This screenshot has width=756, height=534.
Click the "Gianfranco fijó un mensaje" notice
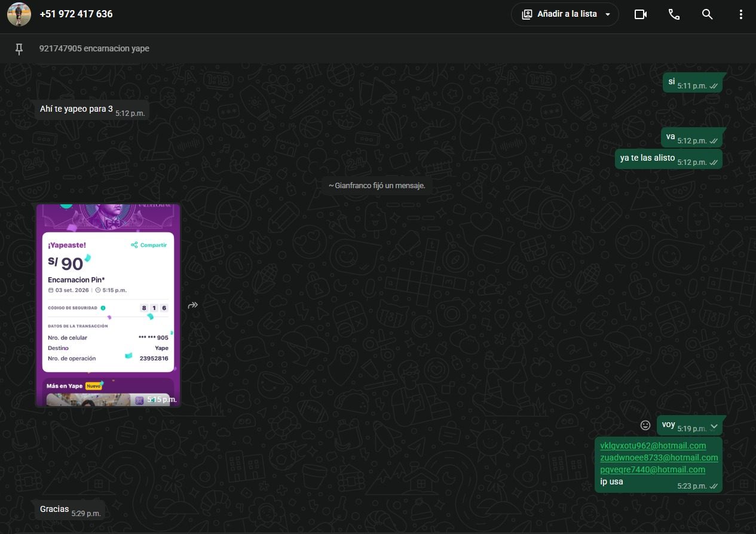(x=377, y=186)
